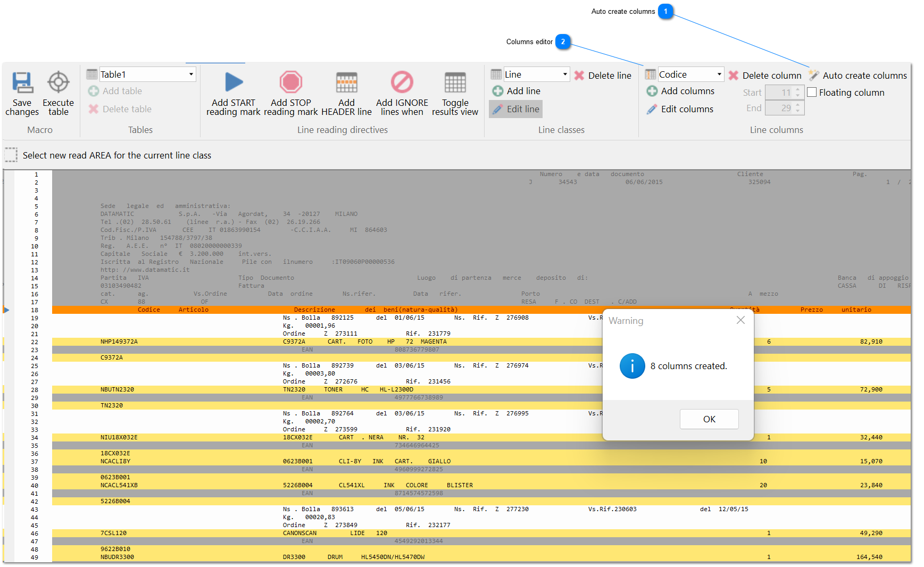Add a START reading mark
The height and width of the screenshot is (567, 924).
(x=233, y=90)
